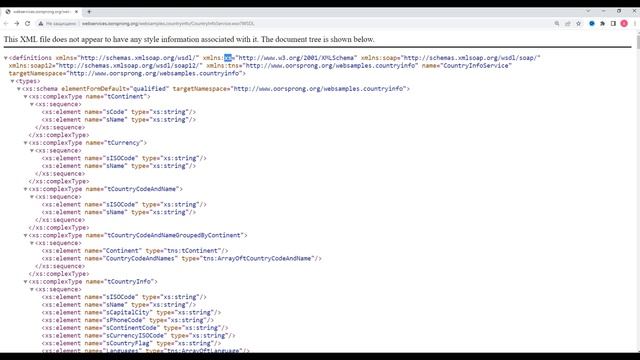640x360 pixels.
Task: Bookmark this page with the star icon
Action: coord(578,24)
